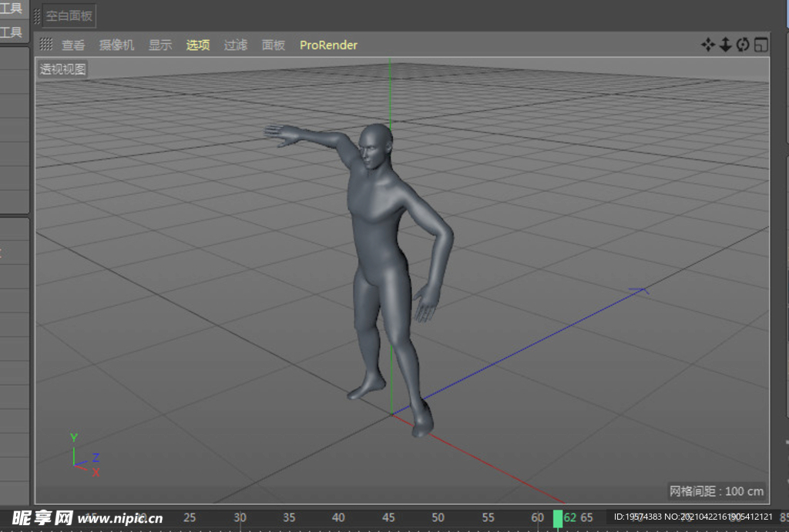Screen dimensions: 789x532
Task: Click the 空白面板 tab
Action: click(x=69, y=16)
